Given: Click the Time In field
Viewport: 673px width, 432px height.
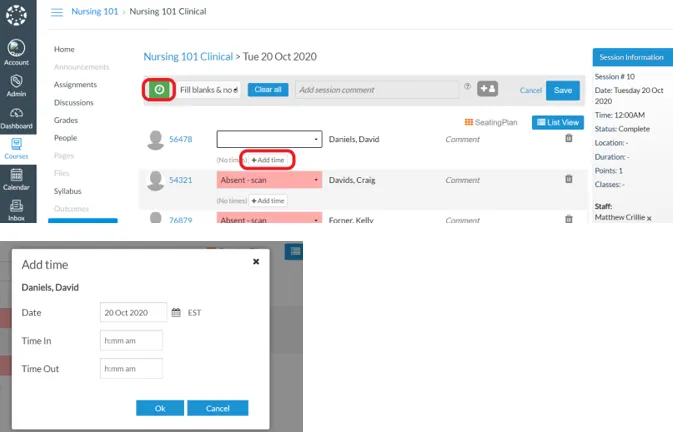Looking at the screenshot, I should click(x=131, y=341).
